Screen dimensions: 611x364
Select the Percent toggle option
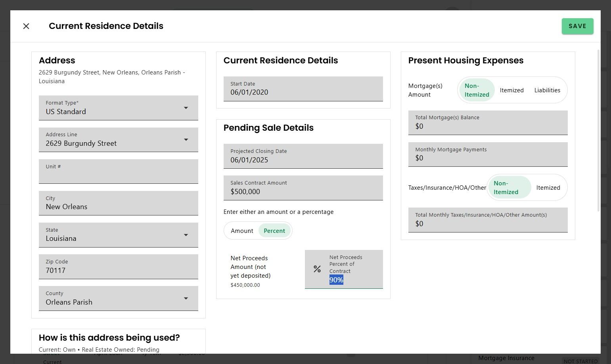pyautogui.click(x=274, y=231)
